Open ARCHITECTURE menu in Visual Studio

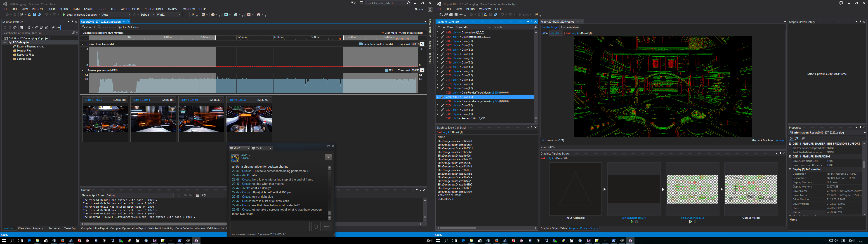tap(130, 9)
